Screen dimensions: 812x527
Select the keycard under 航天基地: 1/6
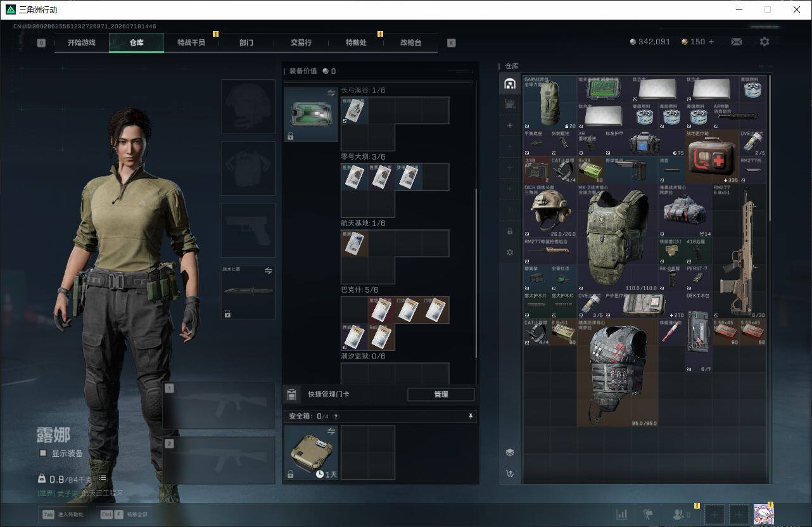[355, 243]
